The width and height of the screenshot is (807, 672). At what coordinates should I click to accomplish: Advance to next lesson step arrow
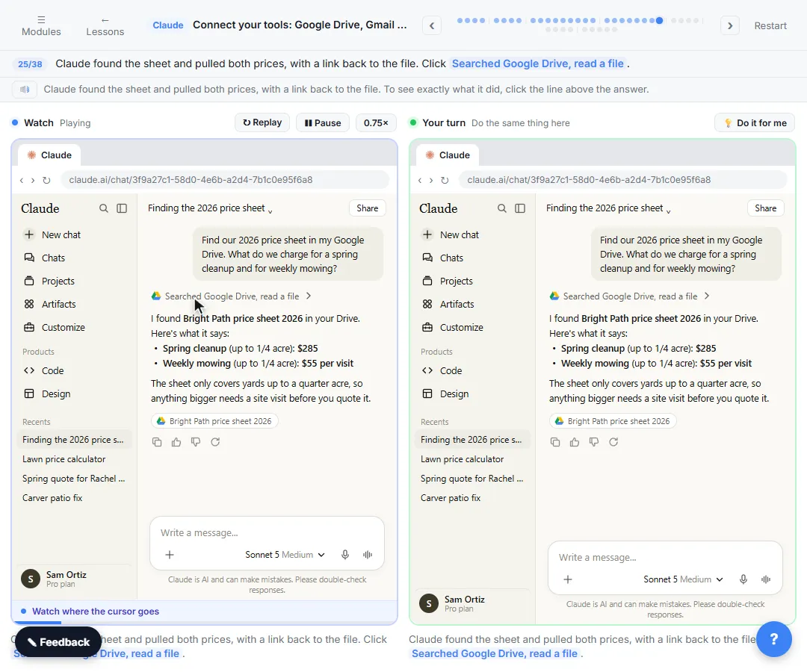coord(730,25)
